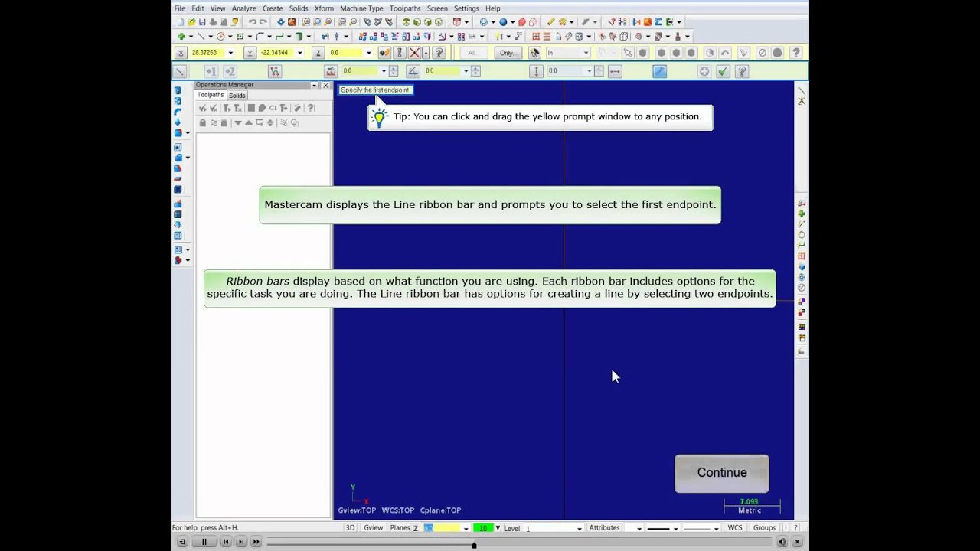
Task: Click the X coordinate value field
Action: click(x=207, y=53)
